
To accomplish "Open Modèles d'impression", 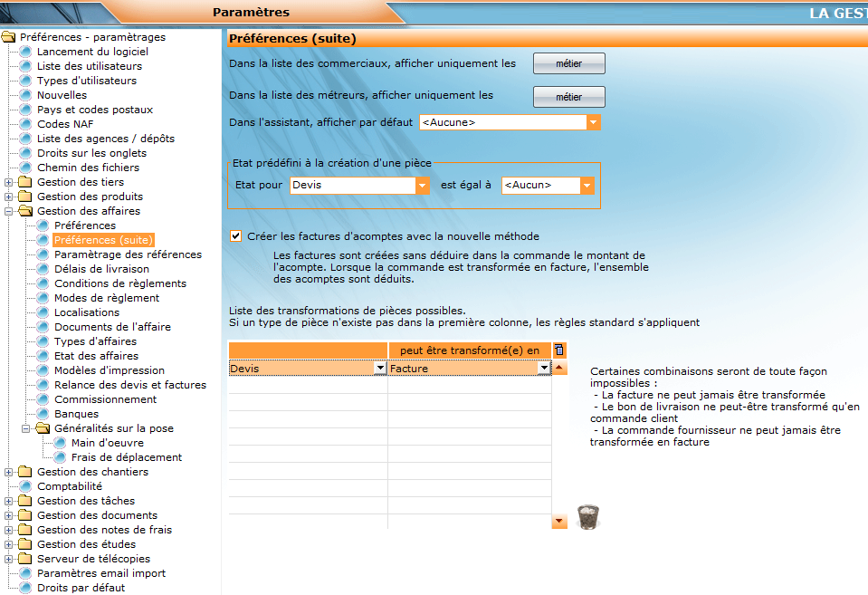I will pyautogui.click(x=109, y=370).
